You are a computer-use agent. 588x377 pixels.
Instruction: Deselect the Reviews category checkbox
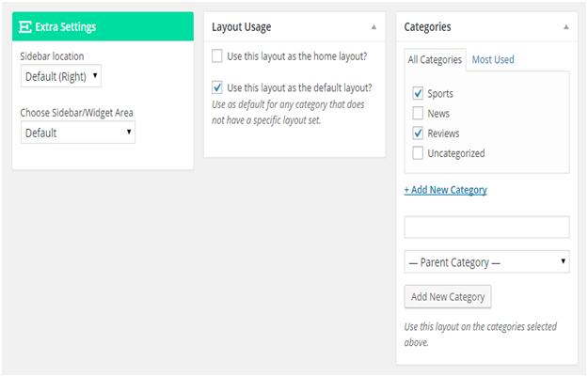coord(418,133)
